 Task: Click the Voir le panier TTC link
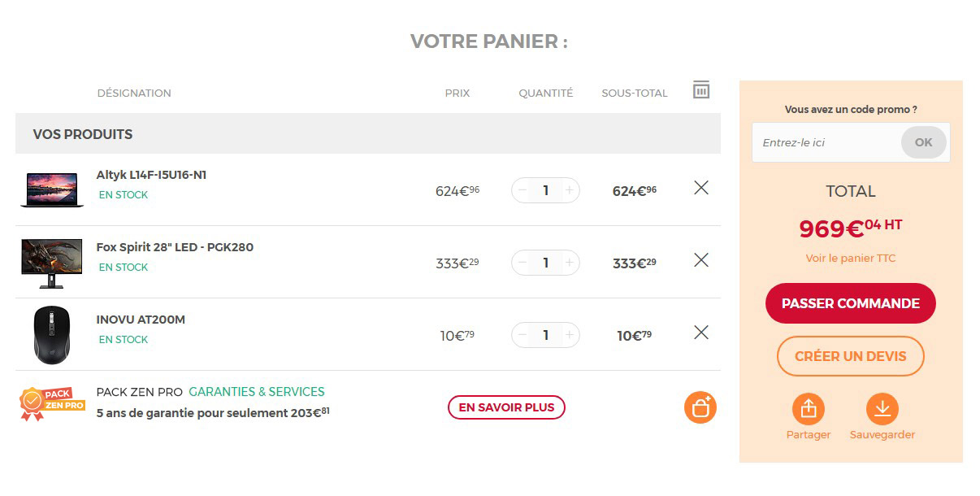coord(850,258)
